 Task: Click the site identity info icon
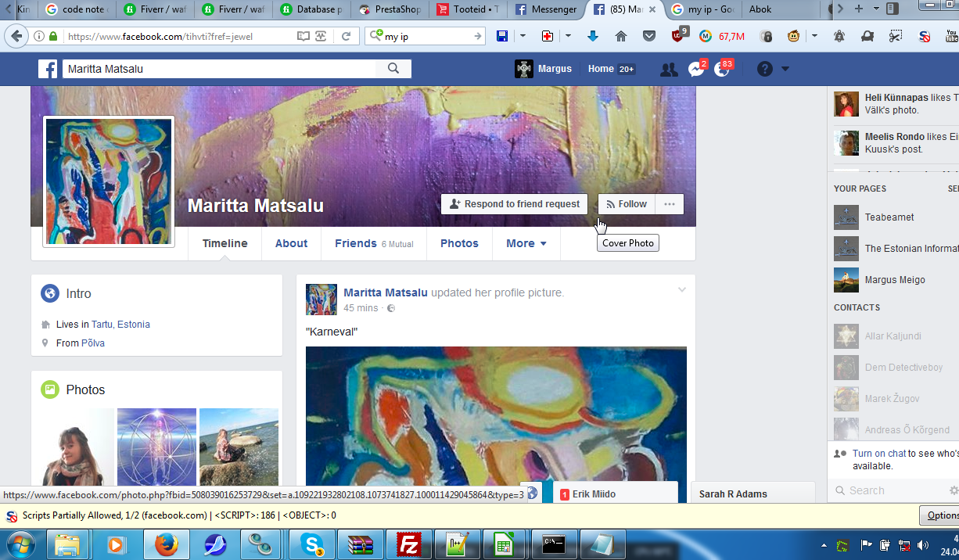[39, 36]
